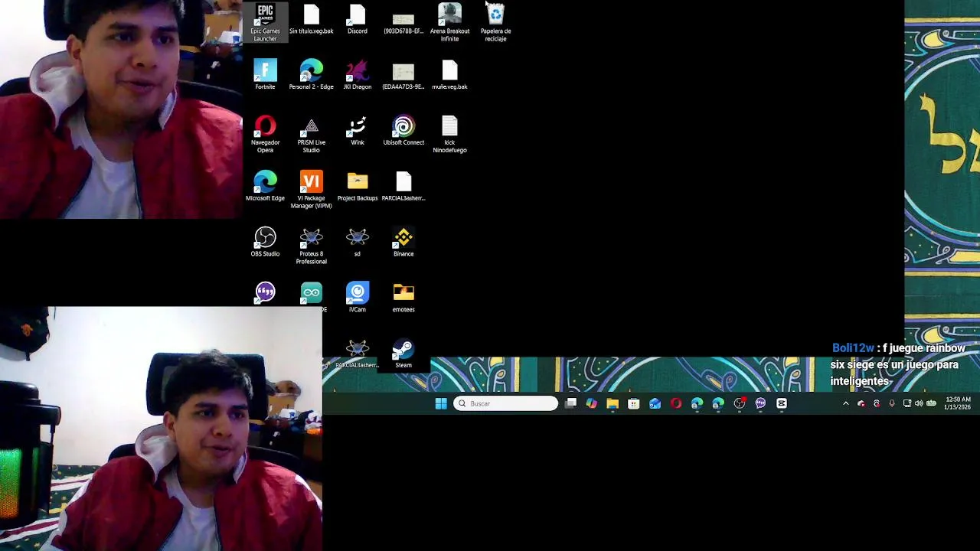Launch the iVCam desktop shortcut
This screenshot has width=980, height=551.
click(358, 298)
